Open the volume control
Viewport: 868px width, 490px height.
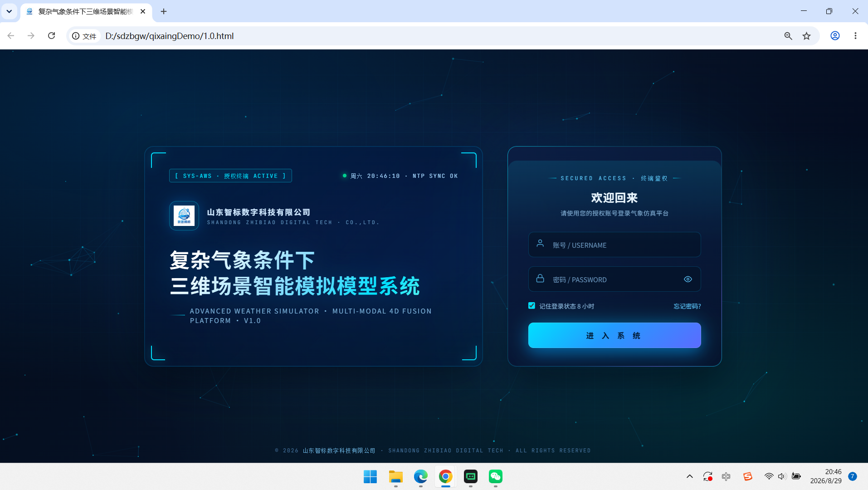click(x=782, y=476)
